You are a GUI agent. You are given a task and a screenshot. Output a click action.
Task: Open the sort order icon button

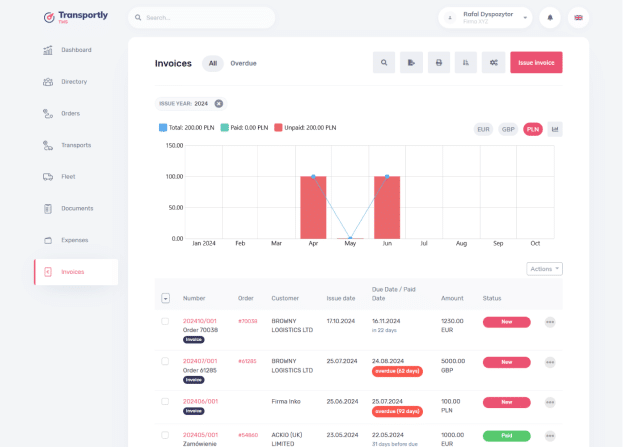[466, 62]
